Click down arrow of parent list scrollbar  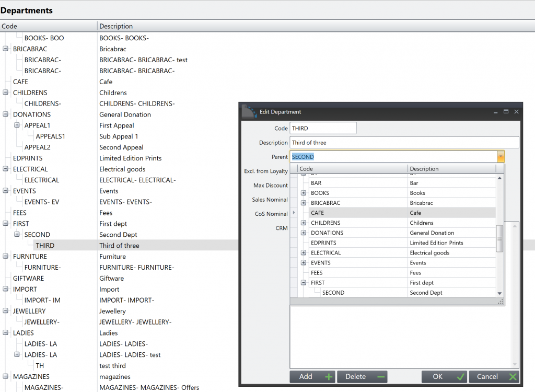coord(499,293)
